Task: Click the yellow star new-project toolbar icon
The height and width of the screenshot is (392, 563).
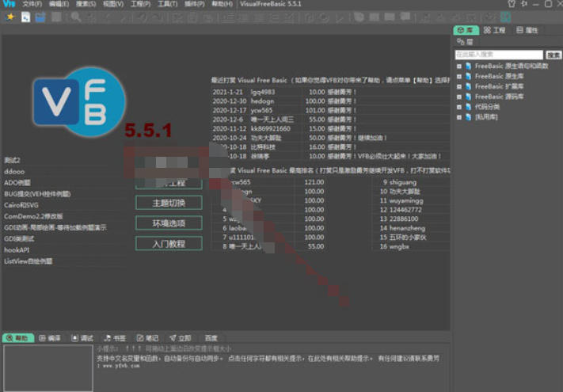Action: (x=10, y=17)
